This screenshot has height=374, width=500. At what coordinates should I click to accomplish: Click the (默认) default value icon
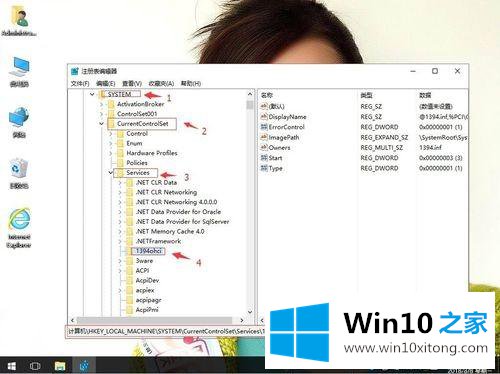click(x=264, y=106)
